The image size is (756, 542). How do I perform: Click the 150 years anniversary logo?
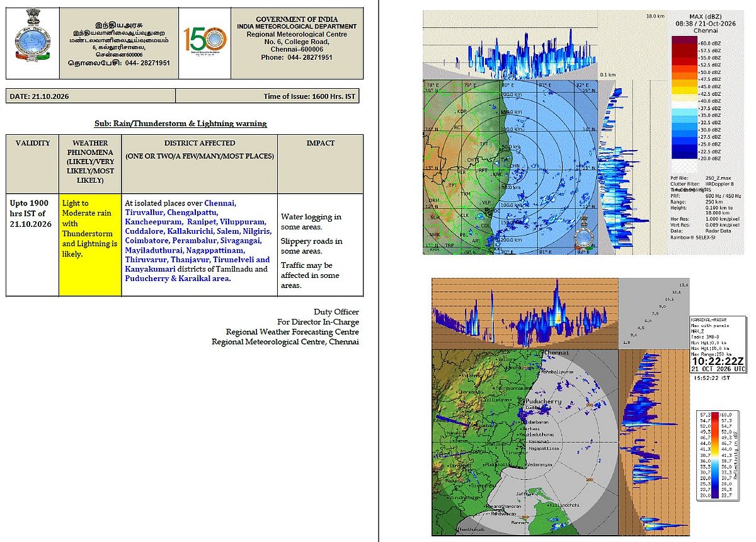pyautogui.click(x=205, y=42)
